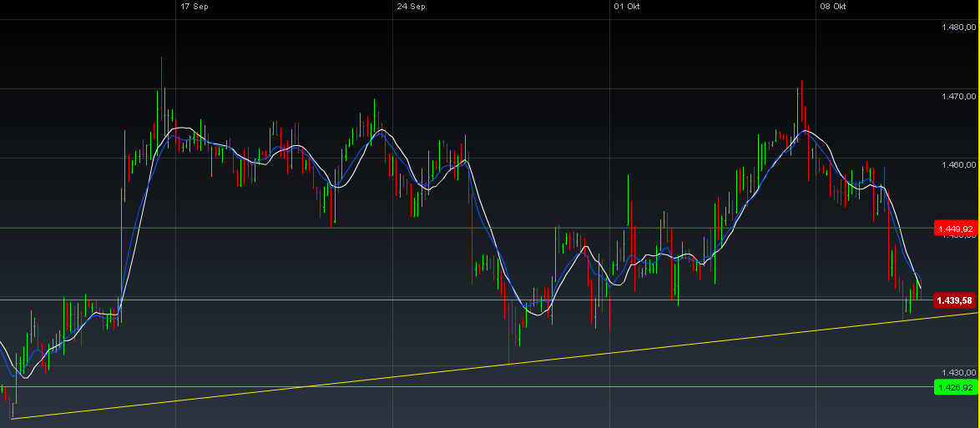Screen dimensions: 980x428
Task: Click the green 1.426,92 price label
Action: point(955,387)
